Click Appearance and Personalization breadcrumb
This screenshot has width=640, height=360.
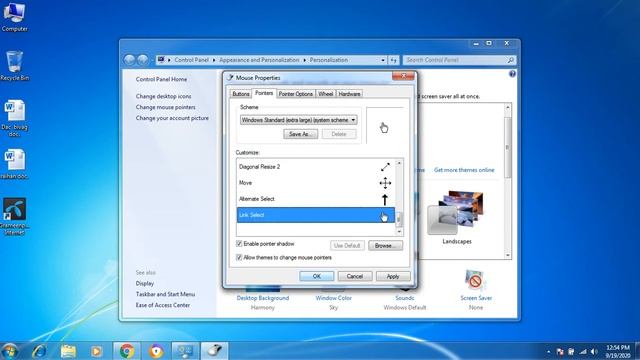pos(259,60)
